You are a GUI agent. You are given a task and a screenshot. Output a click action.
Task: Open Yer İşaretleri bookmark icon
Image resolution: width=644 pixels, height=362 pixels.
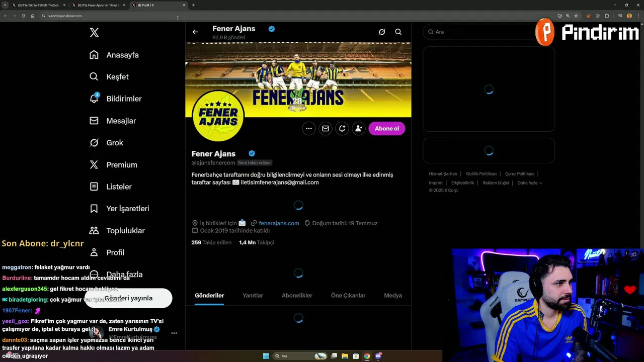(x=94, y=209)
